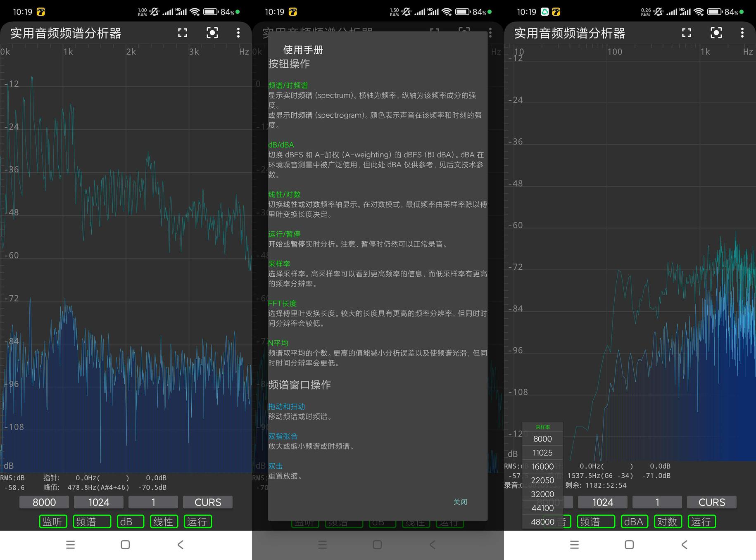Screen dimensions: 756x560
Task: Open 1024 FFT length dropdown in right screen
Action: (x=603, y=502)
